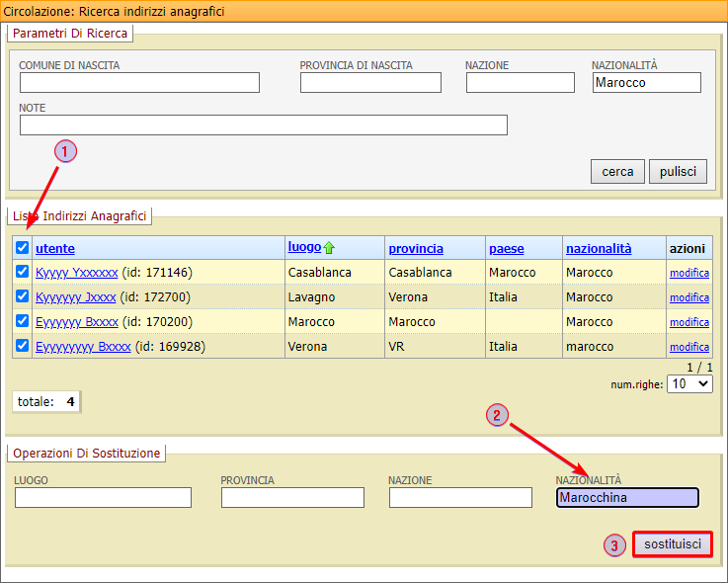
Task: Sort table by provincia column
Action: [416, 249]
